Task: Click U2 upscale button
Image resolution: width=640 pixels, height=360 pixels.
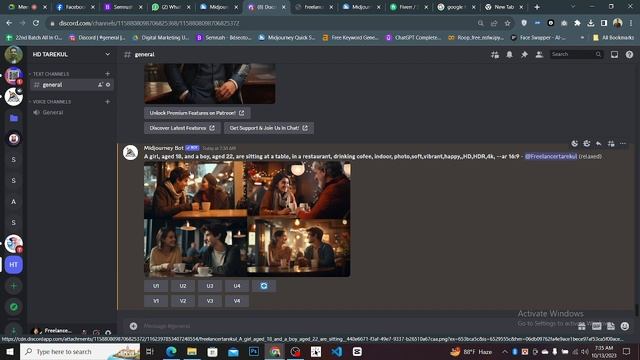Action: pyautogui.click(x=183, y=286)
